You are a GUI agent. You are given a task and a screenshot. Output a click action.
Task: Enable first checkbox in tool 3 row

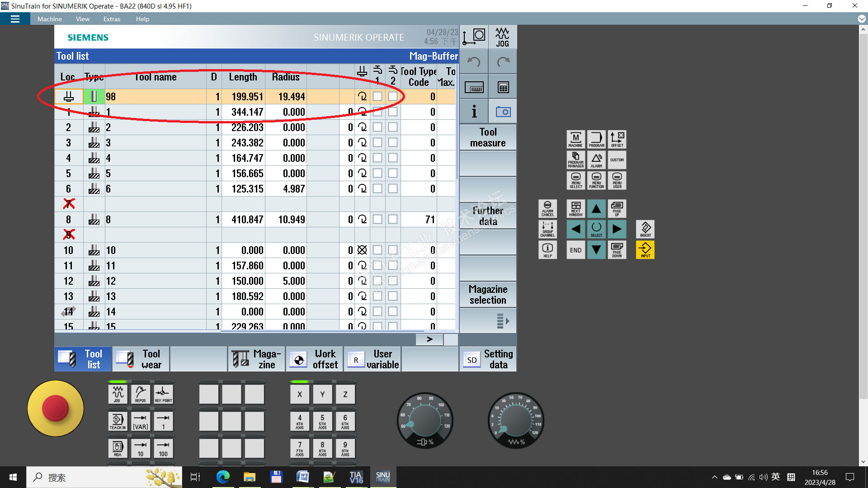tap(377, 143)
